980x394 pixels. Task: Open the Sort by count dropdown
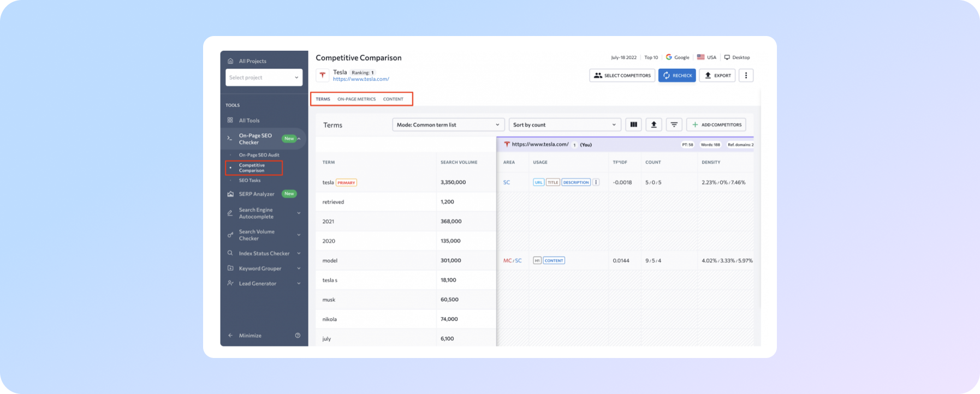pyautogui.click(x=565, y=125)
